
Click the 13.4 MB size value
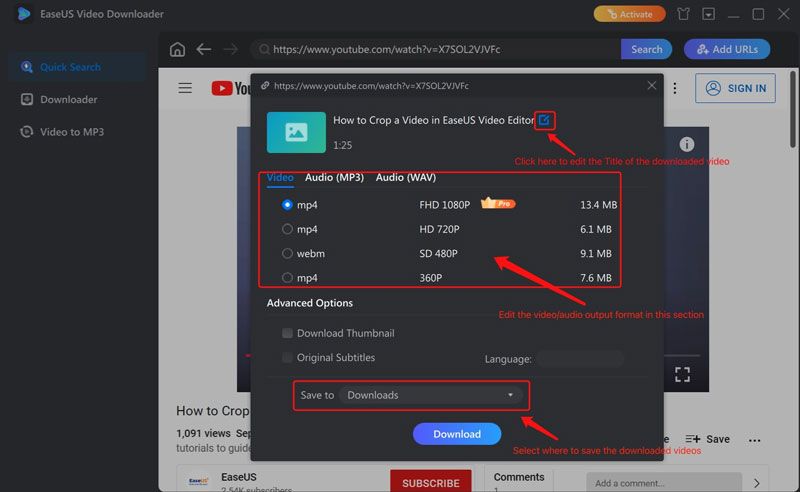(x=598, y=205)
